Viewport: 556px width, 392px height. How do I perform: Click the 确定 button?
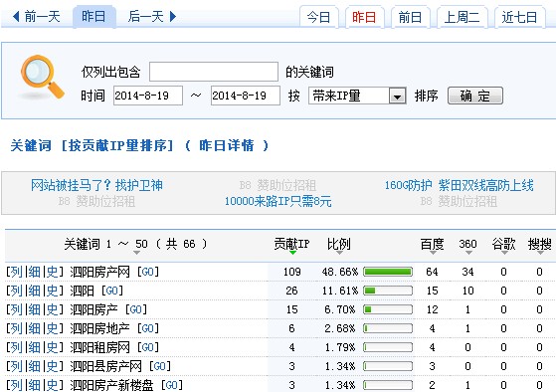tap(475, 96)
